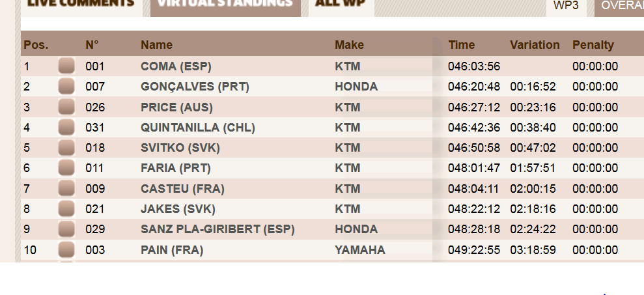Switch to the Live Comments tab
644x295 pixels.
79,4
